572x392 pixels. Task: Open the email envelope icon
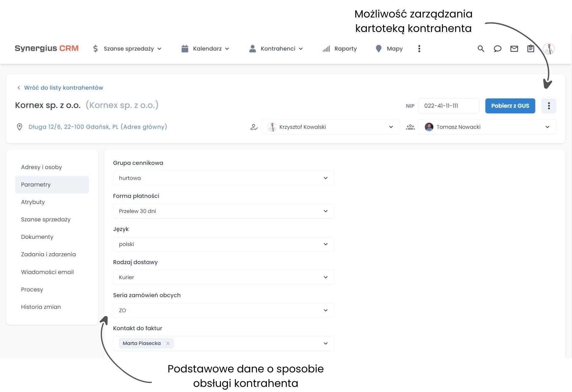(x=514, y=49)
